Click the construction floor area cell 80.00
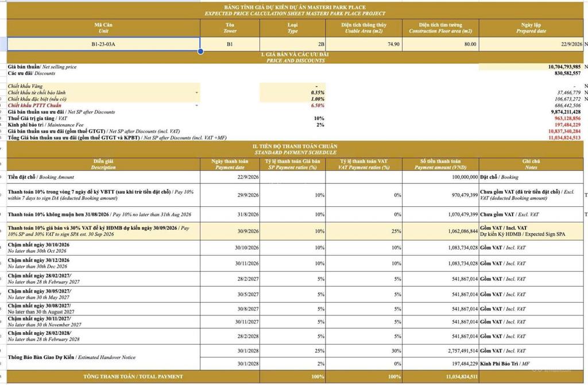This screenshot has width=588, height=385. [x=440, y=44]
